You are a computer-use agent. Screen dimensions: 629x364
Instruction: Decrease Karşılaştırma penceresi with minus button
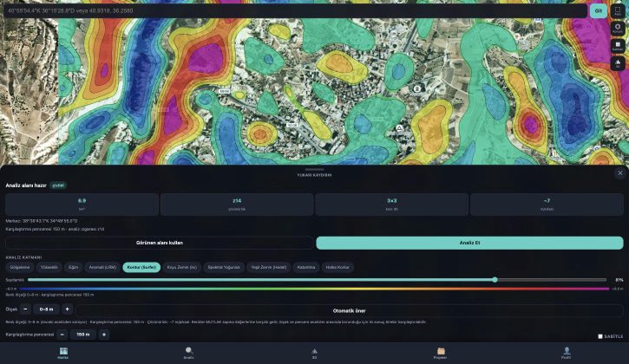62,335
